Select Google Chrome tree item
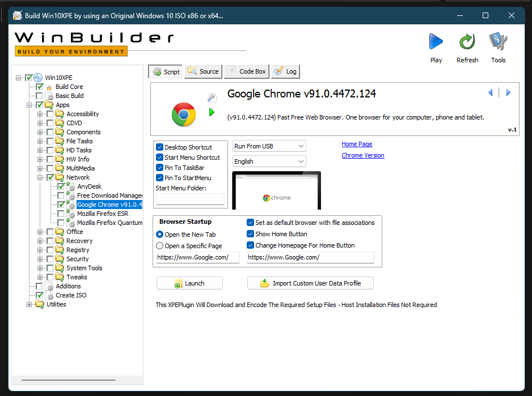Image resolution: width=532 pixels, height=396 pixels. (x=109, y=205)
